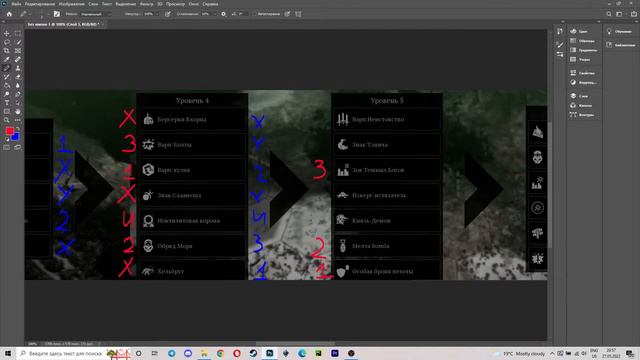
Task: Open the Фильтр menu
Action: click(x=146, y=4)
